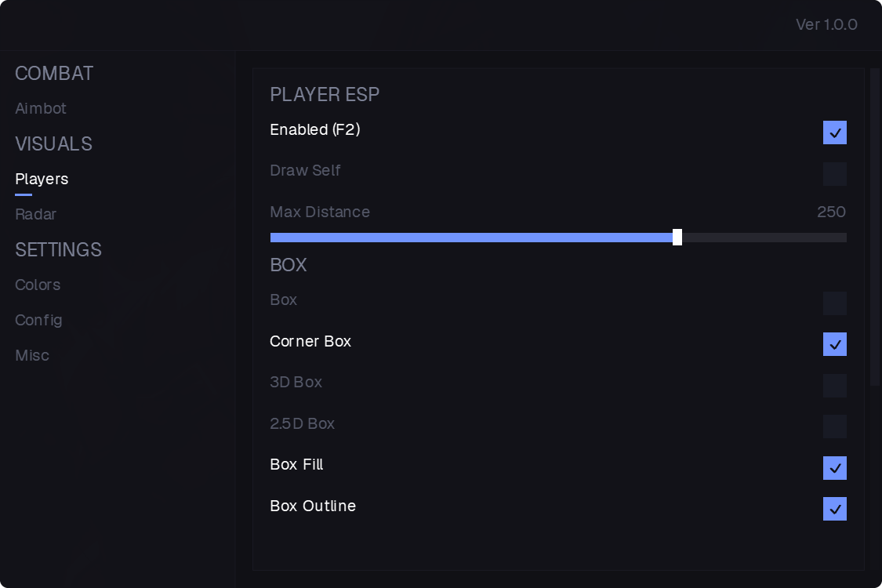882x588 pixels.
Task: Click the unfilled part of Max Distance track
Action: (x=764, y=238)
